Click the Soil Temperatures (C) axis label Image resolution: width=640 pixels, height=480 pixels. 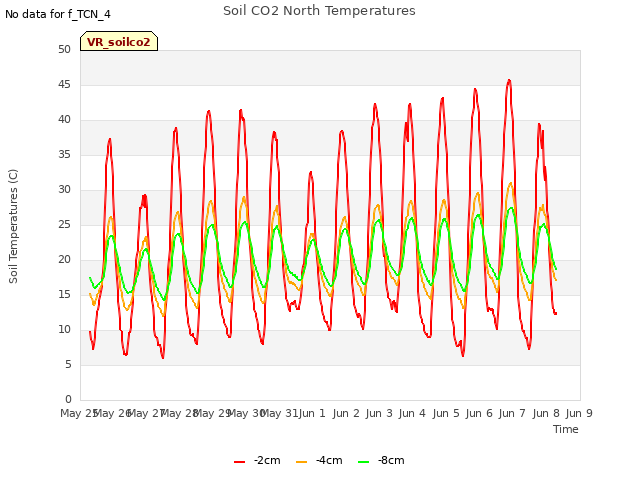pyautogui.click(x=13, y=226)
